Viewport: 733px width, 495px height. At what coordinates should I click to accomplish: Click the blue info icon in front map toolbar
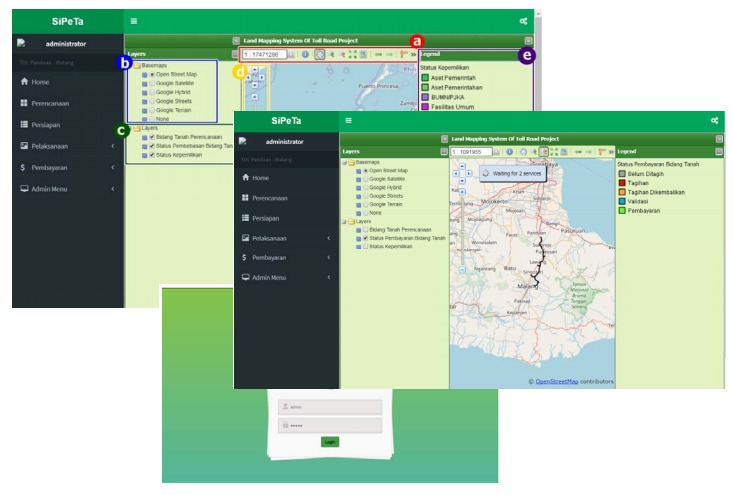coord(509,151)
